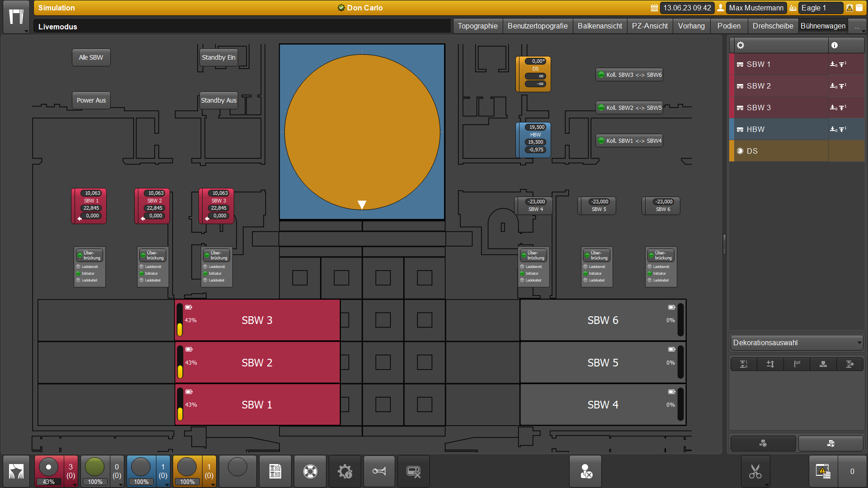Open the Dekorationsauswahl dropdown
The width and height of the screenshot is (868, 488).
(x=797, y=343)
